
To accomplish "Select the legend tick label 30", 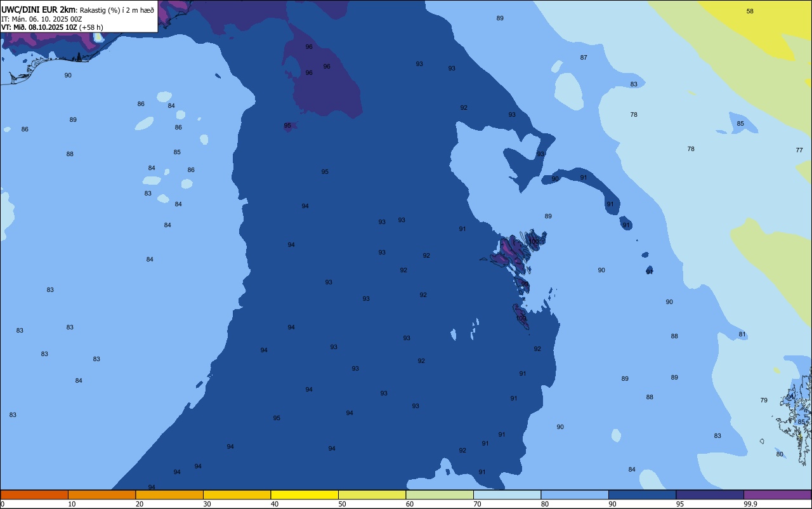I will coord(207,504).
